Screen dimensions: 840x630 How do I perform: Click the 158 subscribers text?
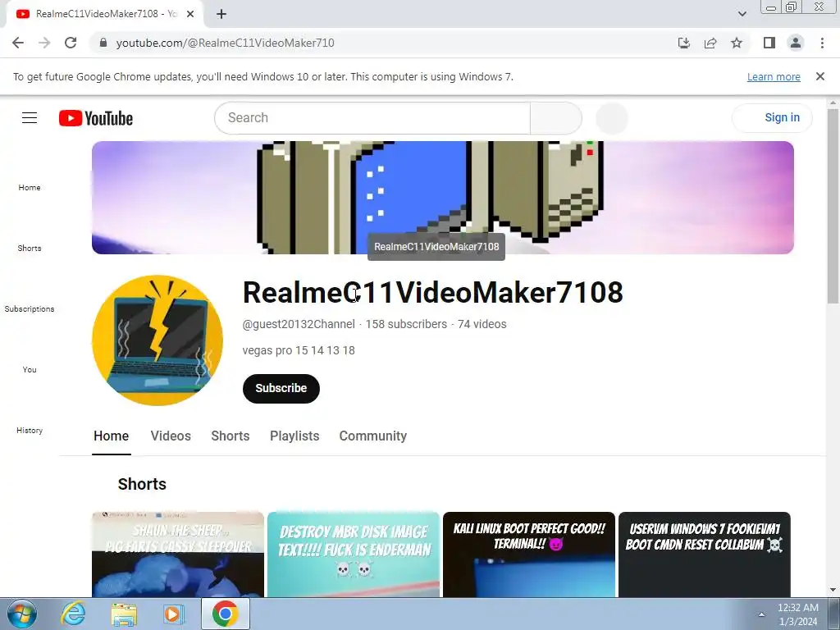point(406,324)
